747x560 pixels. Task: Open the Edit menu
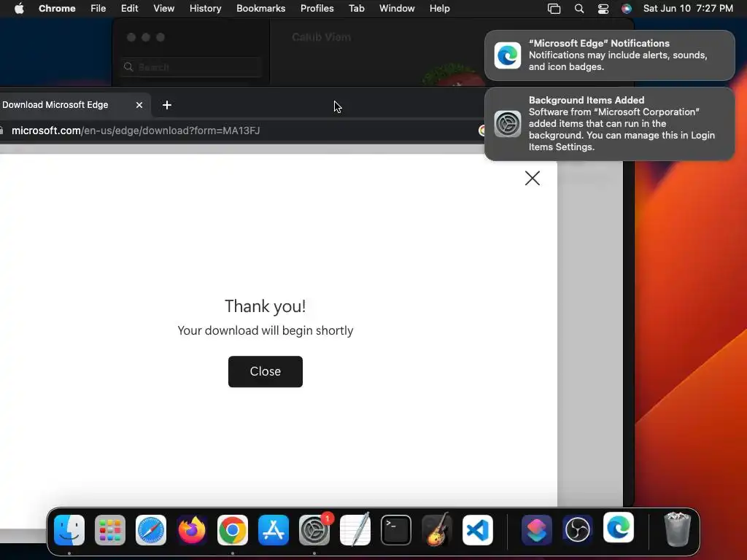coord(130,9)
